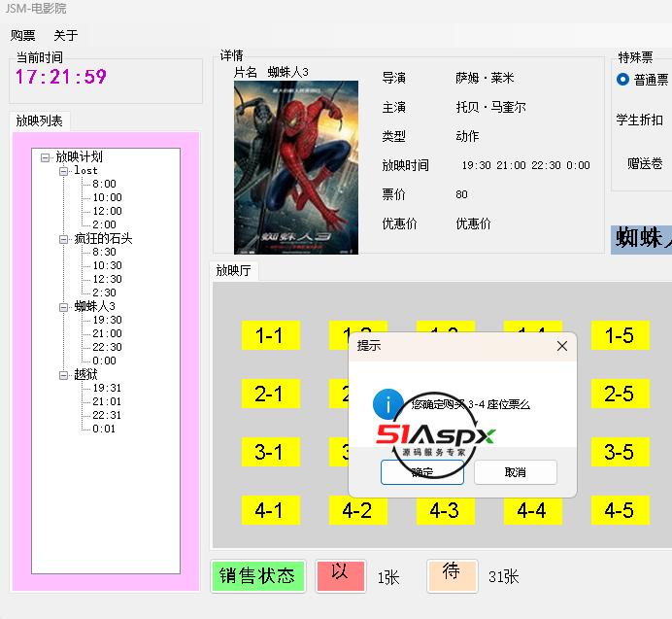Click the 31张 pending count
672x619 pixels.
(504, 577)
